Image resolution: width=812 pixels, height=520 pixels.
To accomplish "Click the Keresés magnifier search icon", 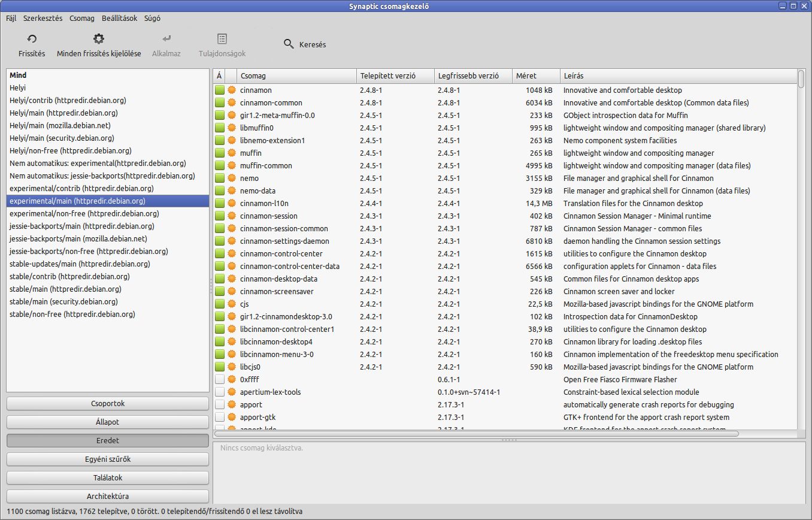I will click(x=289, y=44).
